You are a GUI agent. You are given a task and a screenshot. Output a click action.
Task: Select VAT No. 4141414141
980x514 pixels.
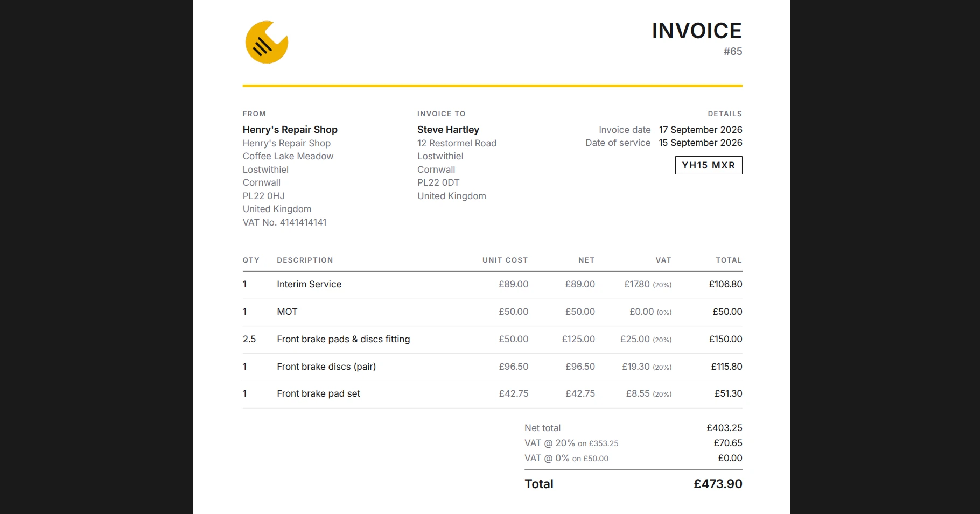click(284, 222)
